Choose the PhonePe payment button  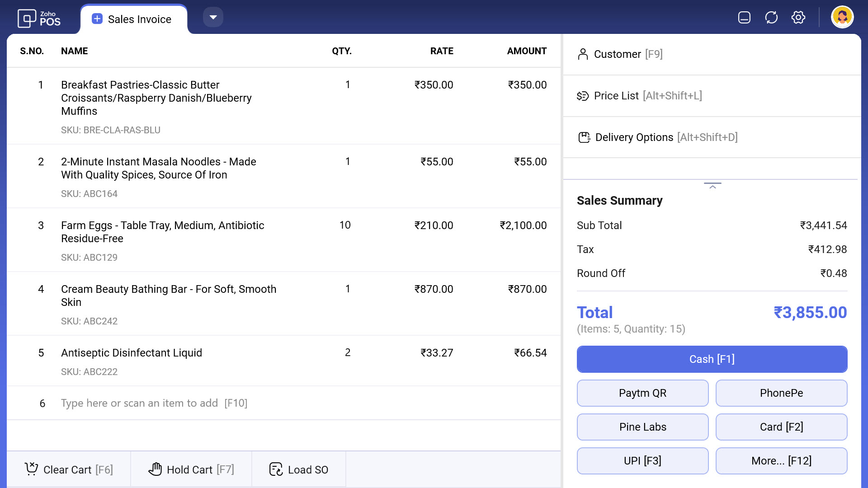pyautogui.click(x=781, y=393)
